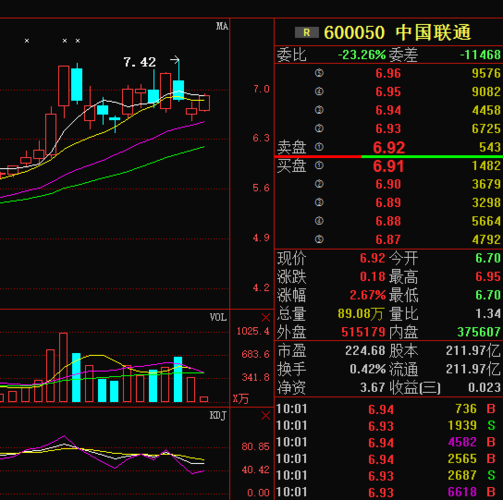Click the ask volume 9082
The height and width of the screenshot is (500, 503).
[486, 92]
